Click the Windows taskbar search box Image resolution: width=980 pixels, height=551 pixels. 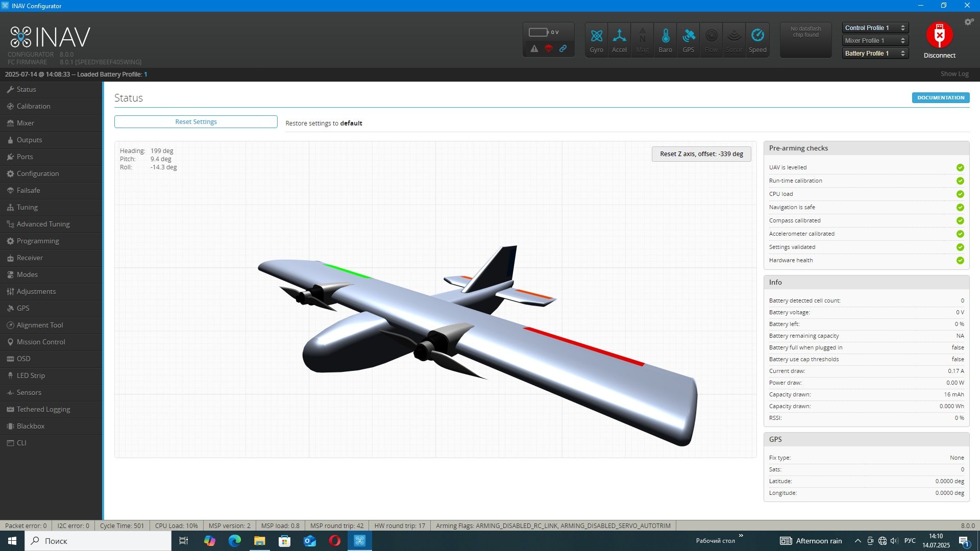point(98,541)
